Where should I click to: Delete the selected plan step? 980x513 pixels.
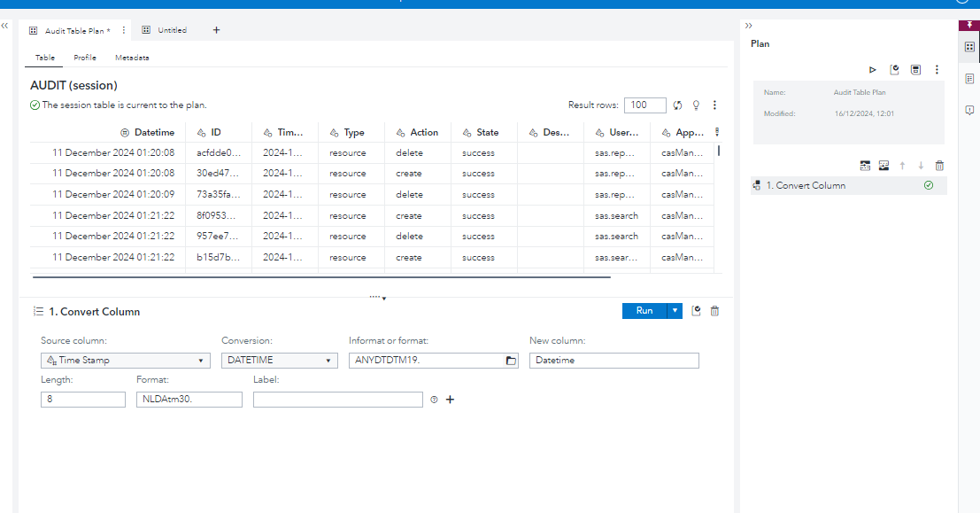[940, 165]
